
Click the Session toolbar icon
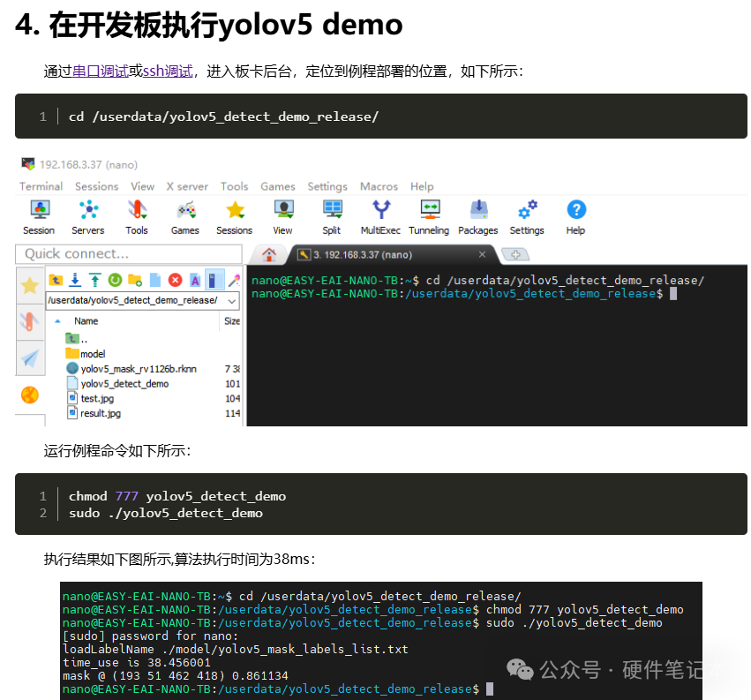click(x=39, y=216)
